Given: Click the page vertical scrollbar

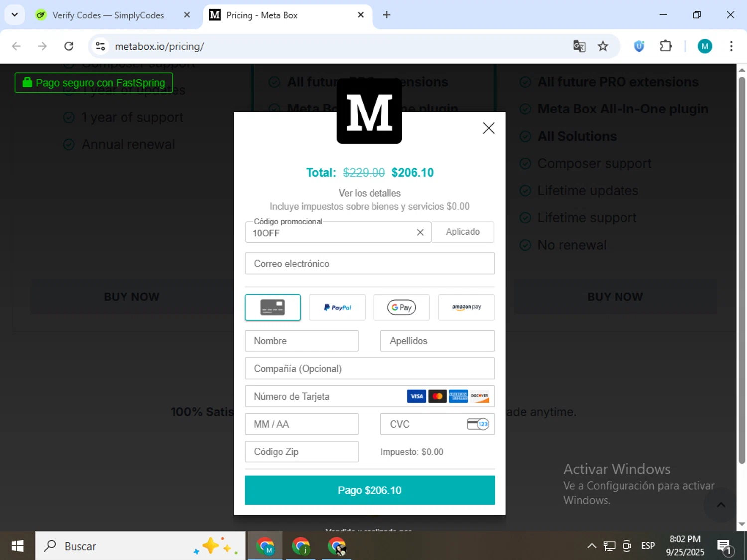Looking at the screenshot, I should 742,270.
